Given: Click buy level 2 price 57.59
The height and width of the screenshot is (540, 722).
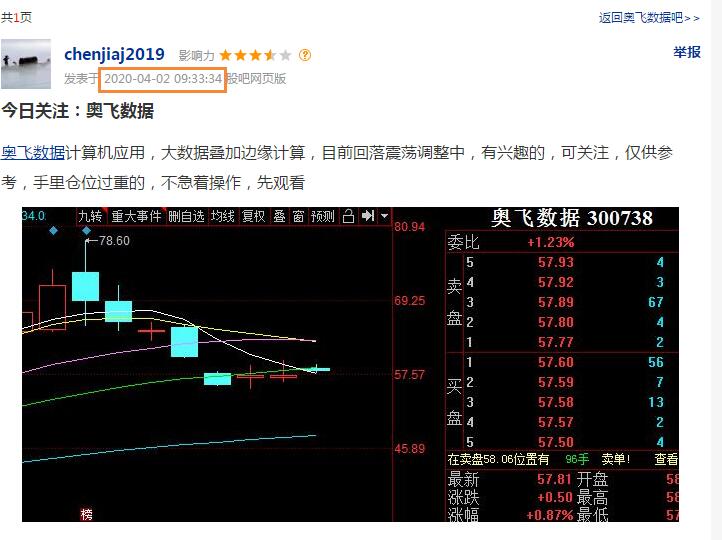Looking at the screenshot, I should tap(556, 382).
